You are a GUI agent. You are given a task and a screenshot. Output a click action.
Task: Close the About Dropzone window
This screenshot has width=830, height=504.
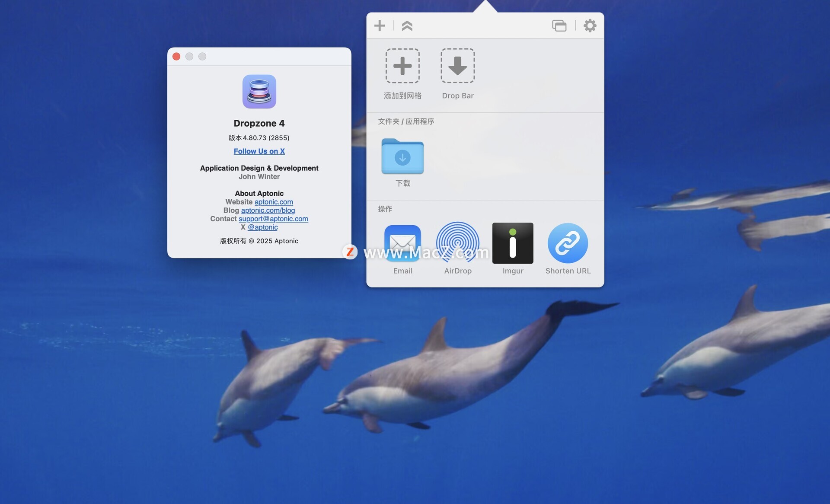click(176, 57)
